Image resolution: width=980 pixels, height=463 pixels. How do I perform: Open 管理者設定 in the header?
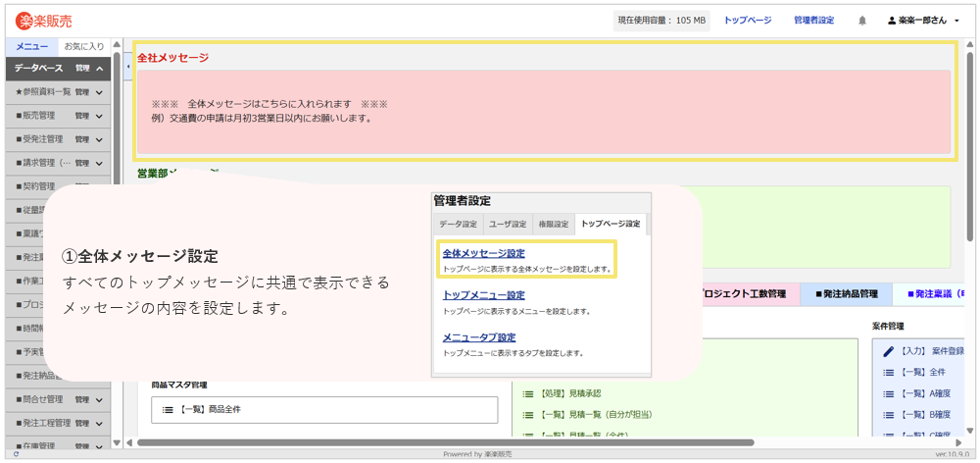point(813,20)
